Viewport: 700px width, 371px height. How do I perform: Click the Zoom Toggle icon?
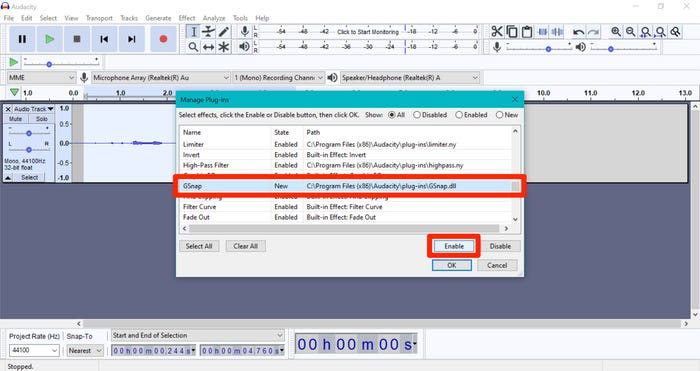click(675, 32)
